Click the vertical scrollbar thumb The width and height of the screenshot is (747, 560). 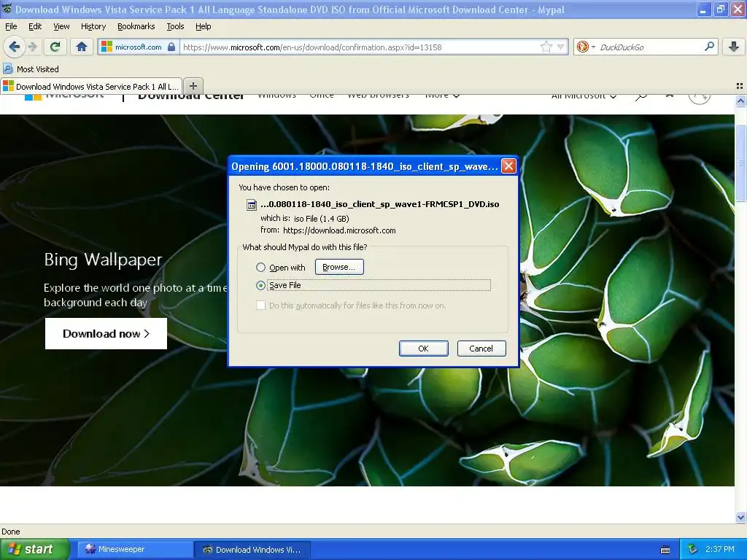click(x=740, y=163)
